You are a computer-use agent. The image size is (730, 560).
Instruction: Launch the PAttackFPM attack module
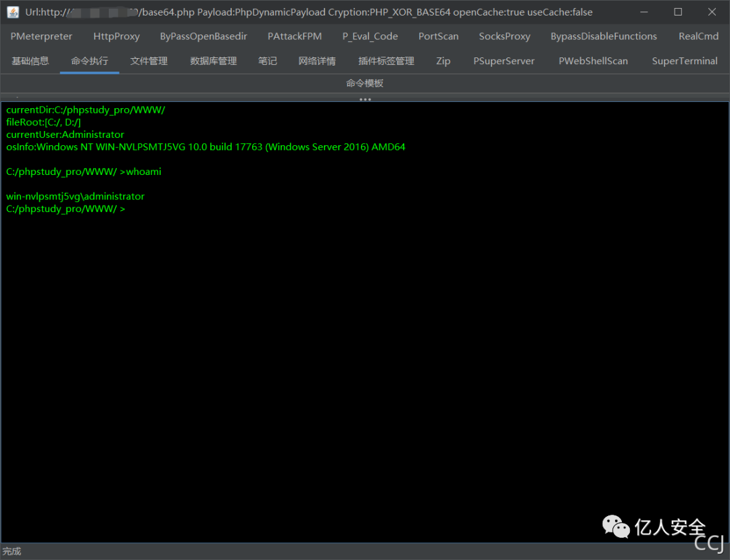tap(295, 36)
